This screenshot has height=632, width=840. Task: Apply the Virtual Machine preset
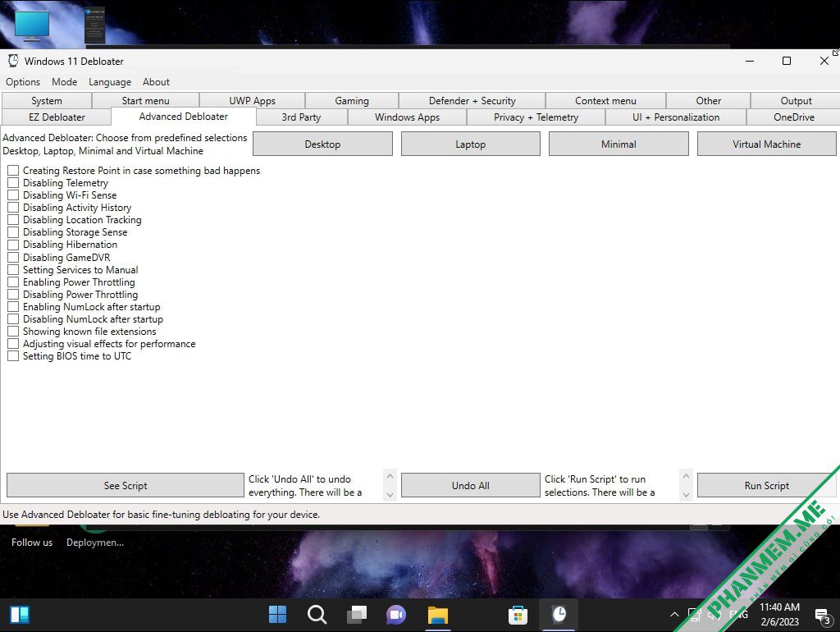pos(767,144)
